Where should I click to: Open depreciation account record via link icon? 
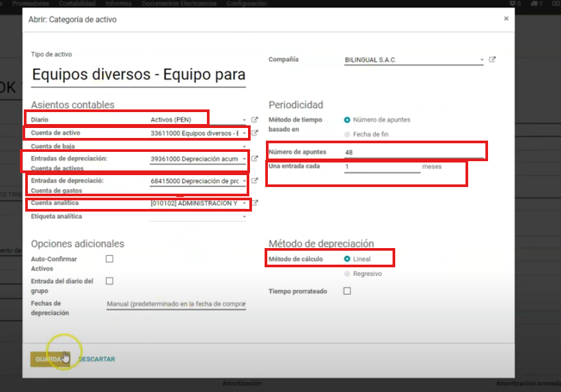(x=255, y=159)
